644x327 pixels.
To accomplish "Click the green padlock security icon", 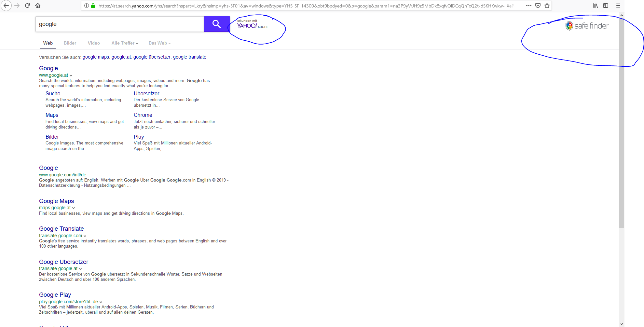I will 93,6.
